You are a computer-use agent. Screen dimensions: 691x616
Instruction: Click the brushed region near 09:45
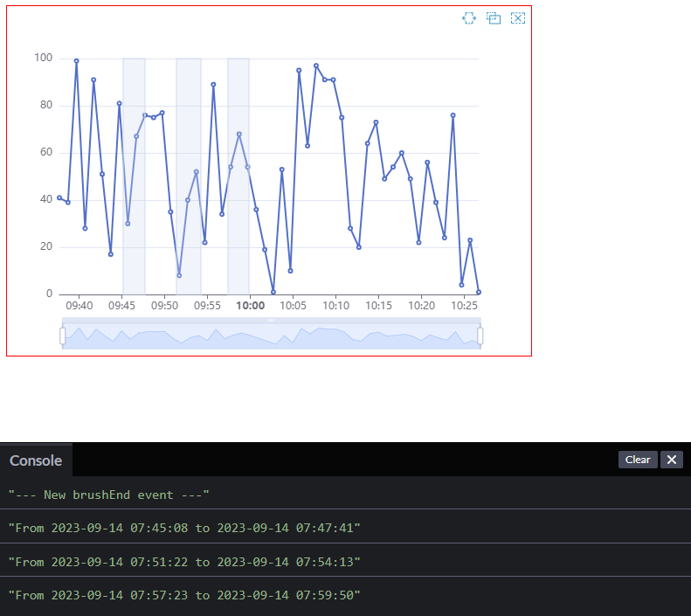[134, 176]
